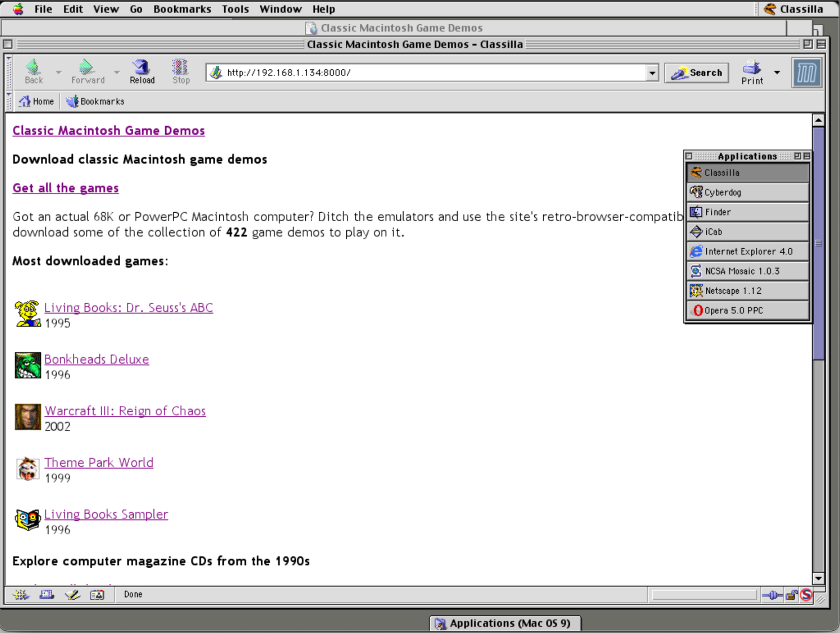This screenshot has height=633, width=840.
Task: Switch to Cyberdog in Applications palette
Action: [747, 192]
